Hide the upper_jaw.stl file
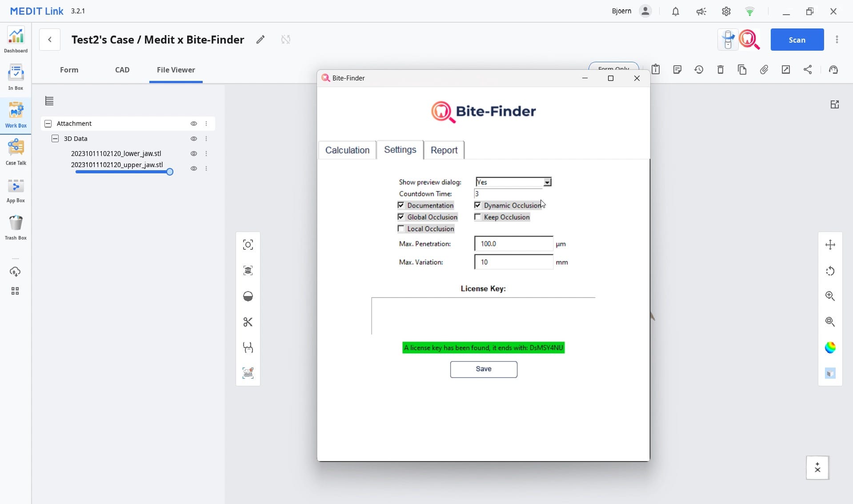This screenshot has height=504, width=853. pos(194,168)
